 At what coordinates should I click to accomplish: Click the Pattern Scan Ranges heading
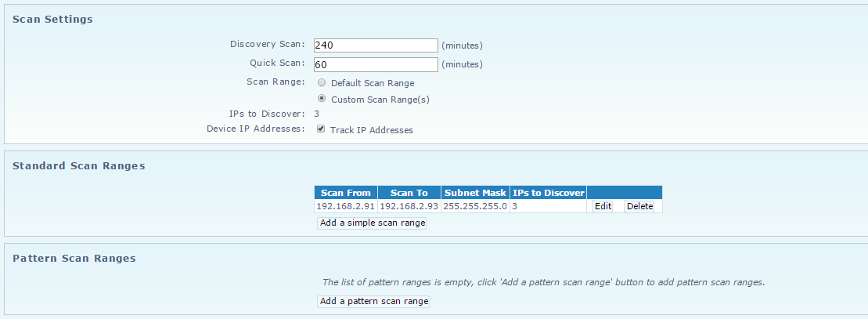click(74, 259)
